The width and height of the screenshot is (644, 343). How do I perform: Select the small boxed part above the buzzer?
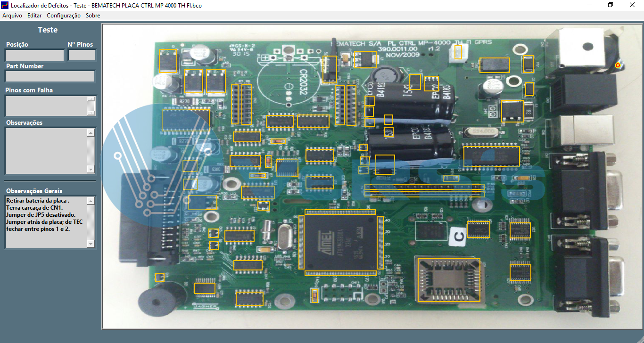pos(160,278)
